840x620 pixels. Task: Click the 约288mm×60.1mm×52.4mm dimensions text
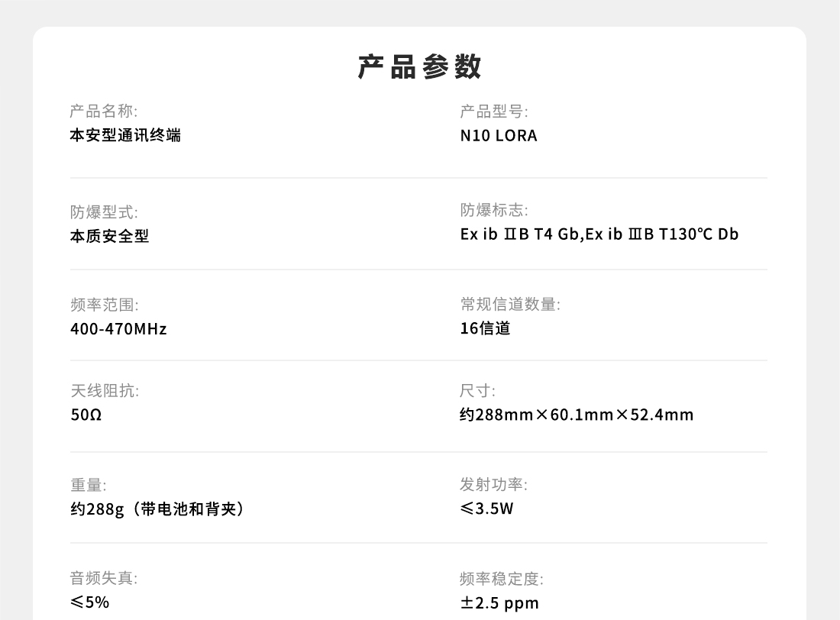[577, 415]
